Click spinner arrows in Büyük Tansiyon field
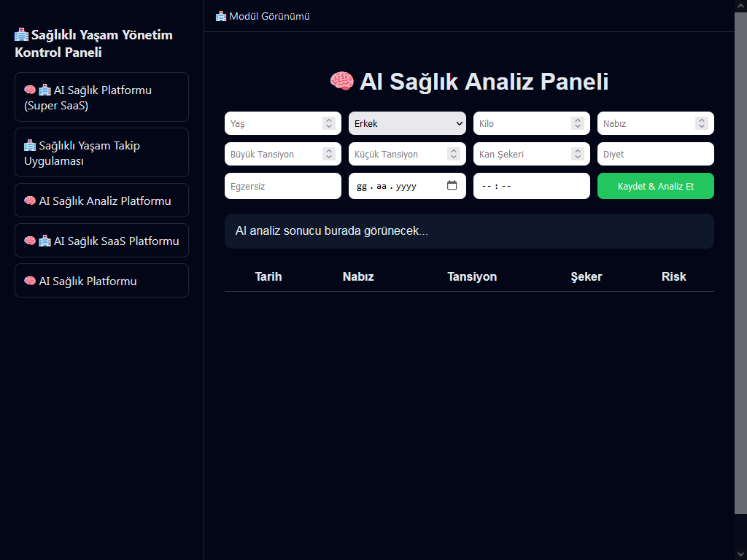 click(x=329, y=154)
